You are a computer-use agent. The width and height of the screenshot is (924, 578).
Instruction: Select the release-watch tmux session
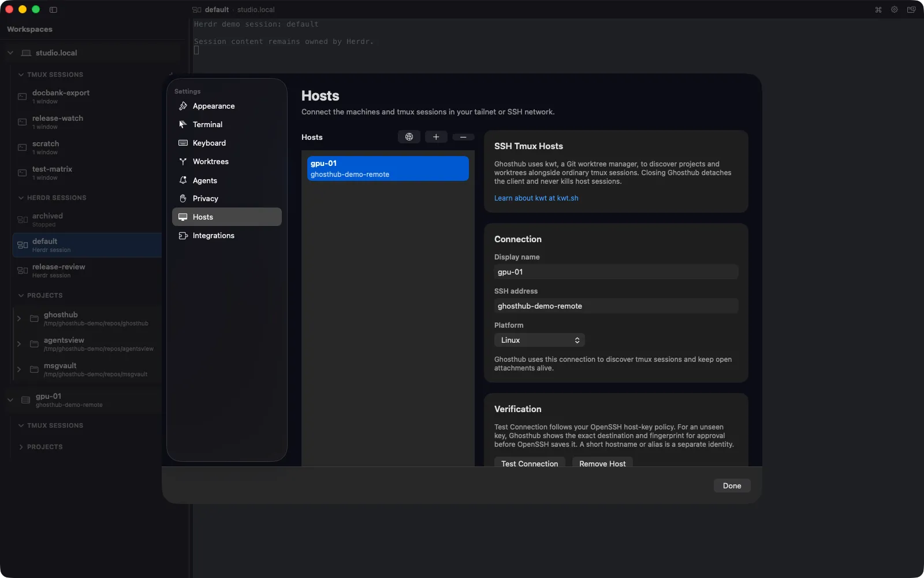pos(87,122)
